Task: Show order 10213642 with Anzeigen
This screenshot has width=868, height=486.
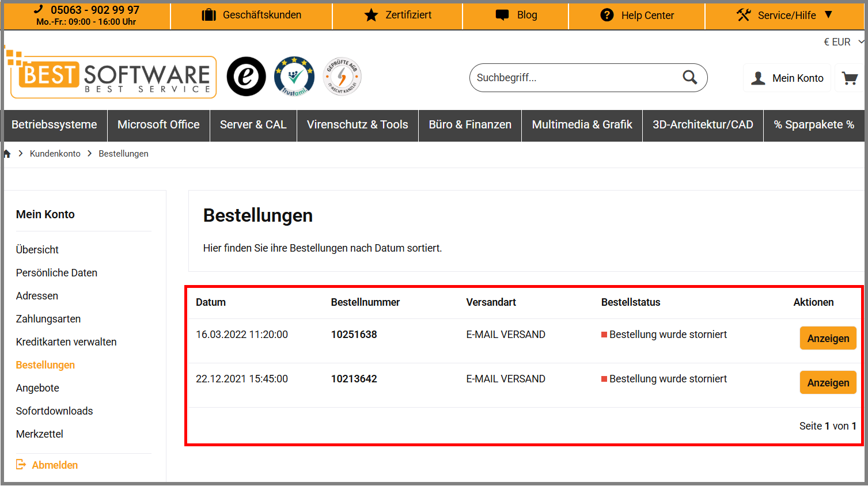Action: point(828,383)
